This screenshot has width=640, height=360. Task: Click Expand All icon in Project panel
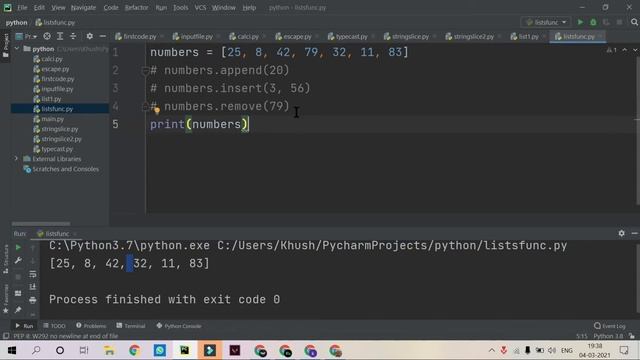(x=60, y=36)
